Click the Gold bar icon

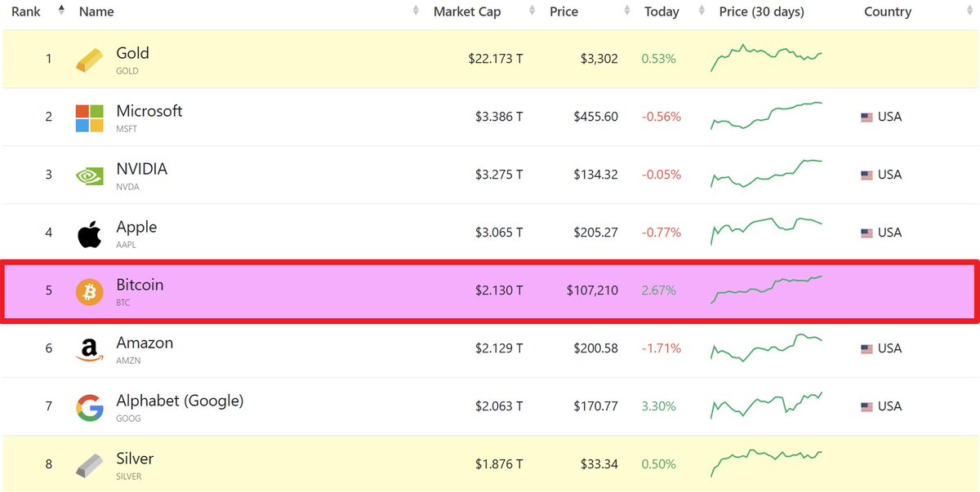coord(90,60)
